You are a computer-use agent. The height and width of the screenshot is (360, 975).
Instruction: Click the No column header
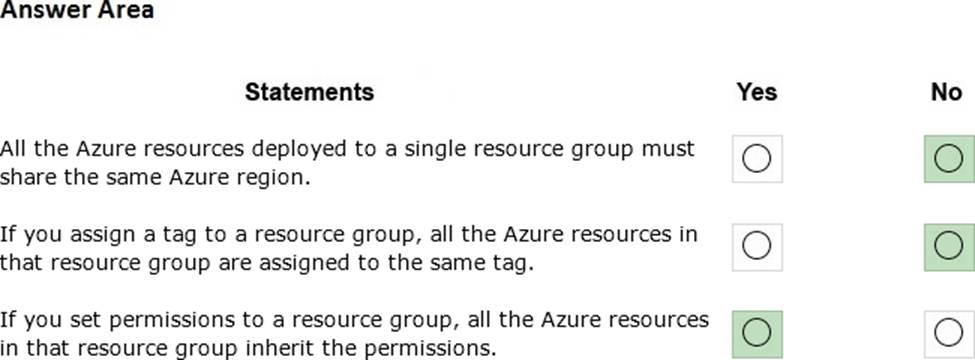(x=946, y=92)
